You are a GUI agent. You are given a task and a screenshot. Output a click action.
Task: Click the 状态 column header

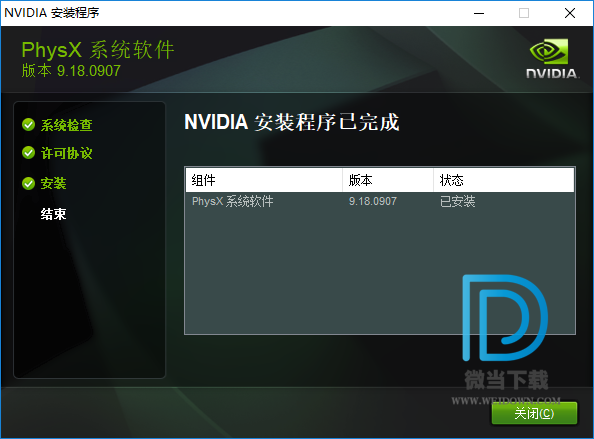[504, 180]
